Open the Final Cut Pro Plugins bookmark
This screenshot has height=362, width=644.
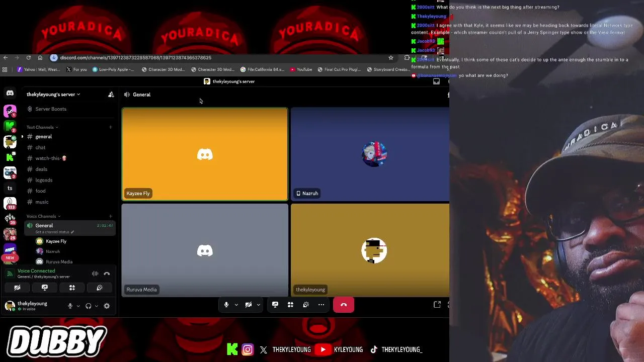340,69
